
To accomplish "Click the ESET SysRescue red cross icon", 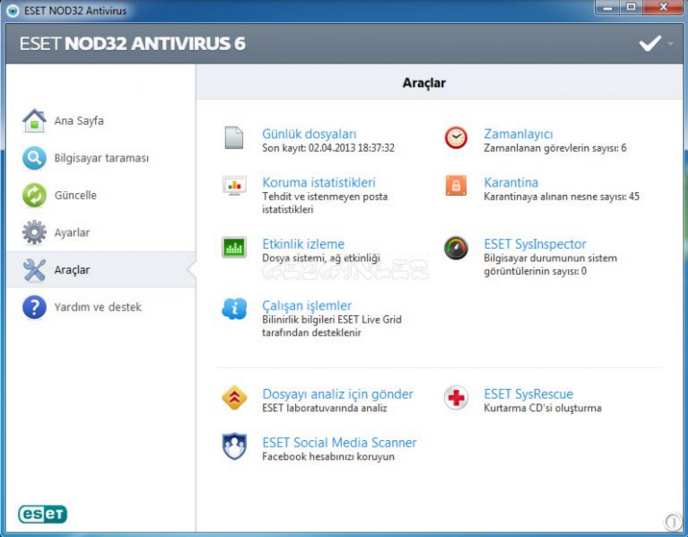I will (x=456, y=398).
